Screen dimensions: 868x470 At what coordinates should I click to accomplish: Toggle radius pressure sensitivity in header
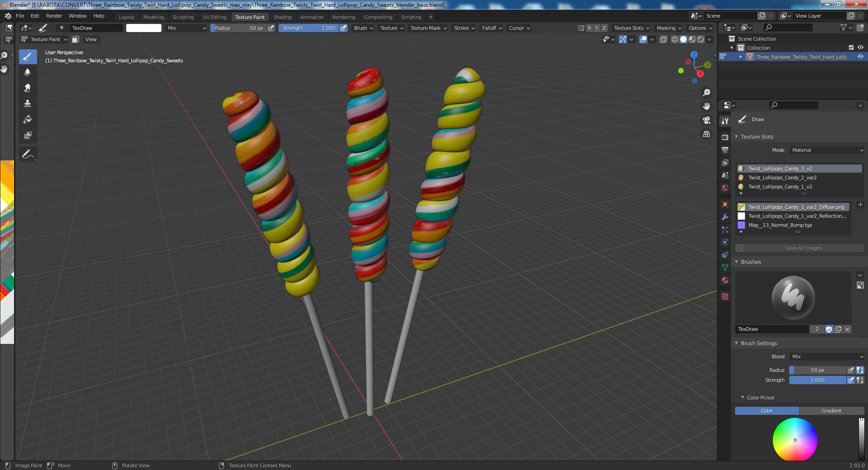click(x=271, y=28)
